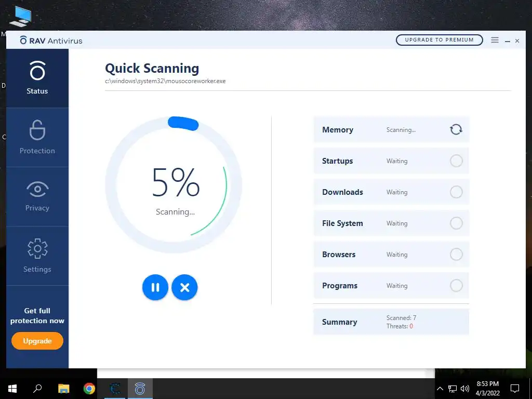Open Windows taskbar search
This screenshot has width=532, height=399.
(37, 389)
